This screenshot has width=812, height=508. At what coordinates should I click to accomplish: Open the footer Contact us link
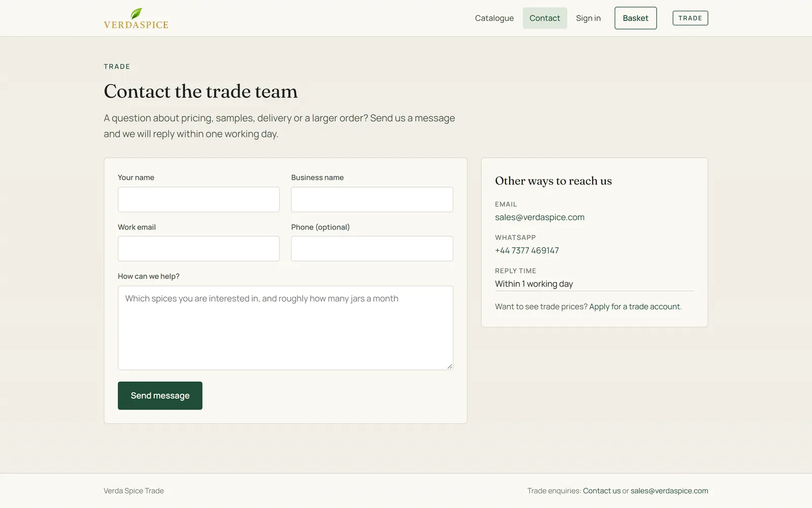[601, 491]
